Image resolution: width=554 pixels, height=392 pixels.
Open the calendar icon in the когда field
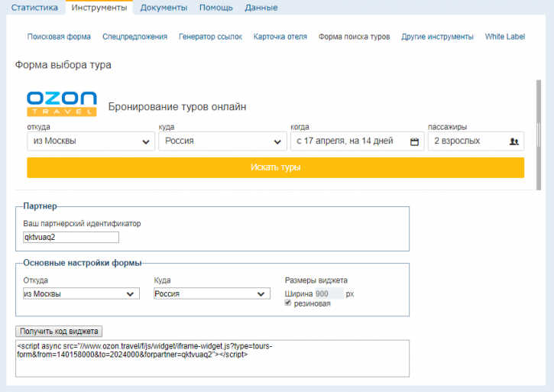(x=414, y=141)
